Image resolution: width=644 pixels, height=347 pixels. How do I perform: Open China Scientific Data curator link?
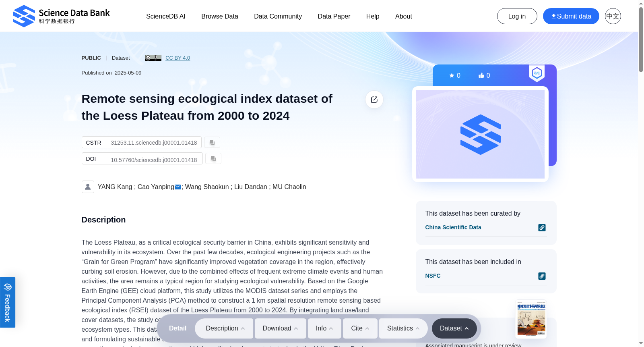453,227
